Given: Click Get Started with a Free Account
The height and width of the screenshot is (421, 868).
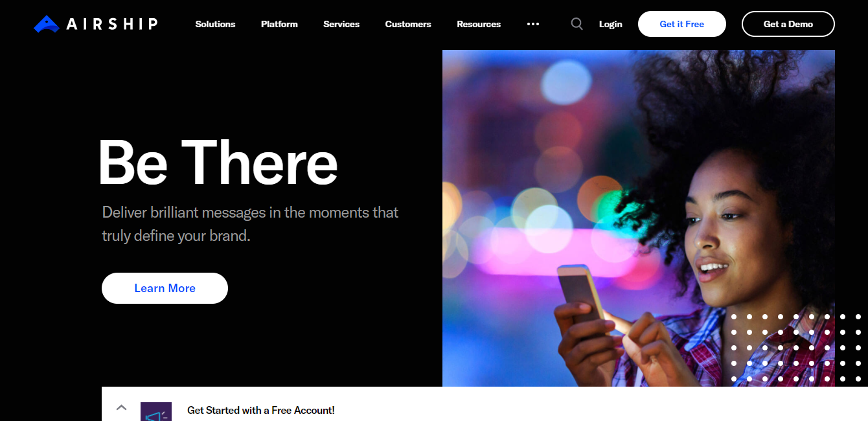Looking at the screenshot, I should [x=261, y=410].
